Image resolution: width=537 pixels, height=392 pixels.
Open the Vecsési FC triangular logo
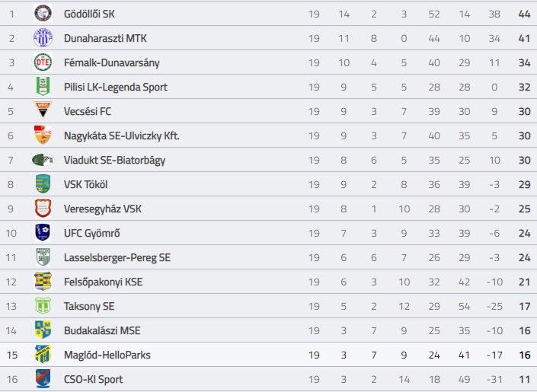click(43, 110)
